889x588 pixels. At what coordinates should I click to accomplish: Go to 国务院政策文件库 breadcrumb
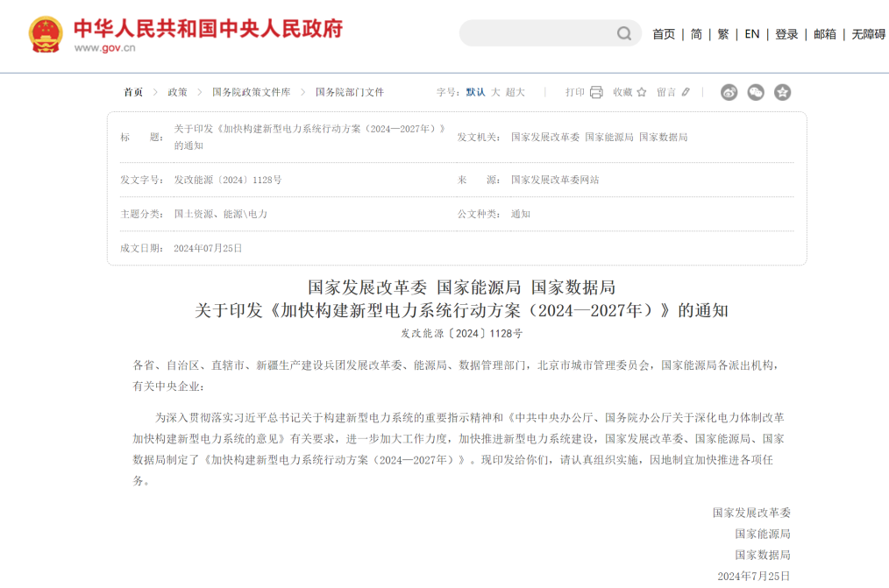pos(251,92)
